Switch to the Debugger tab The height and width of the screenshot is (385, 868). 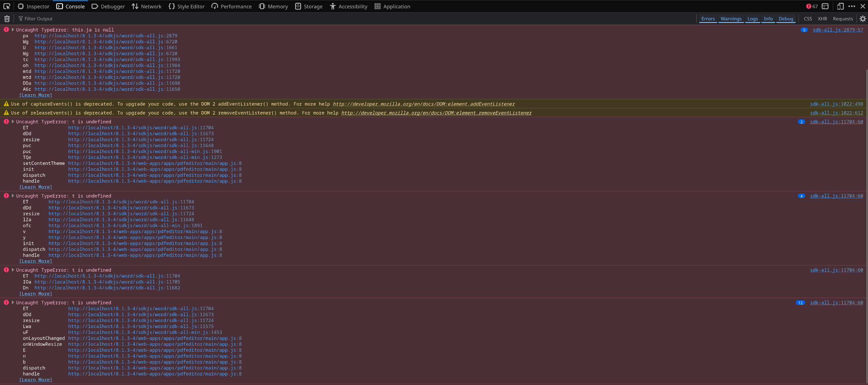[108, 6]
